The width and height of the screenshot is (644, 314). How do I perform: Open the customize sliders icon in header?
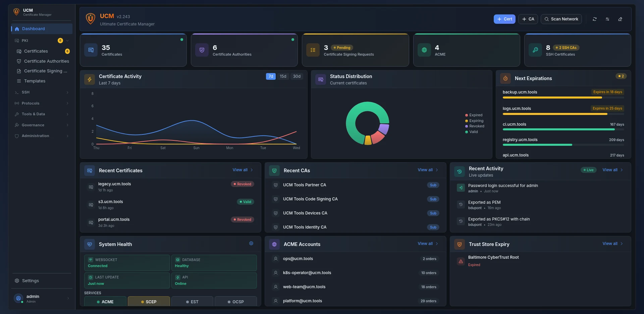(x=607, y=19)
